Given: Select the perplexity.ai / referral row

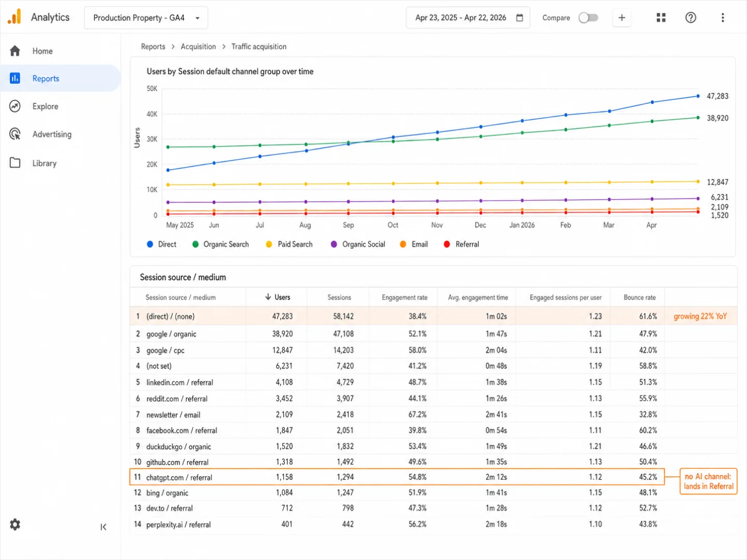Looking at the screenshot, I should [433, 524].
